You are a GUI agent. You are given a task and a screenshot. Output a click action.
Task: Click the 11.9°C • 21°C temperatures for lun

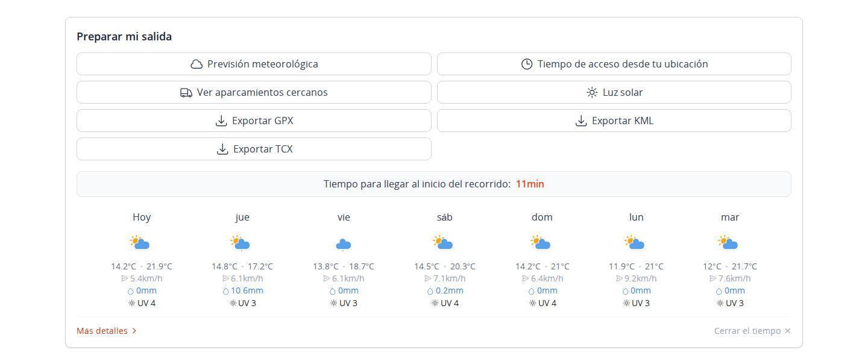[x=637, y=266]
